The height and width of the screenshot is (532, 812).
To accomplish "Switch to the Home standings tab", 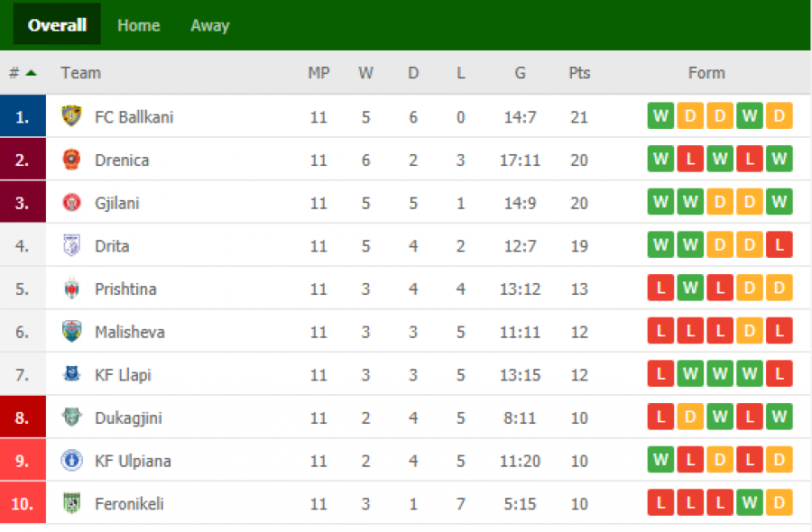I will (x=139, y=25).
